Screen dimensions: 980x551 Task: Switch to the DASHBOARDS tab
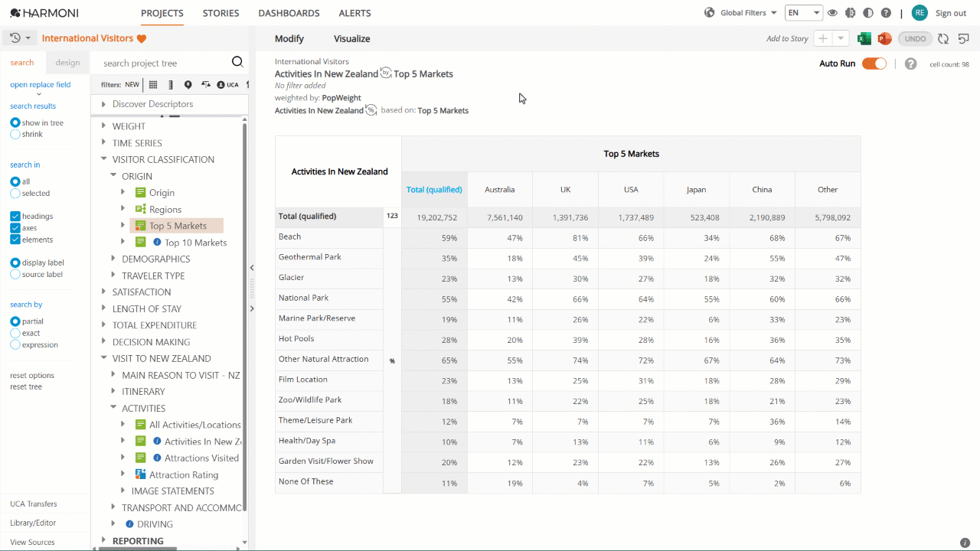[289, 13]
